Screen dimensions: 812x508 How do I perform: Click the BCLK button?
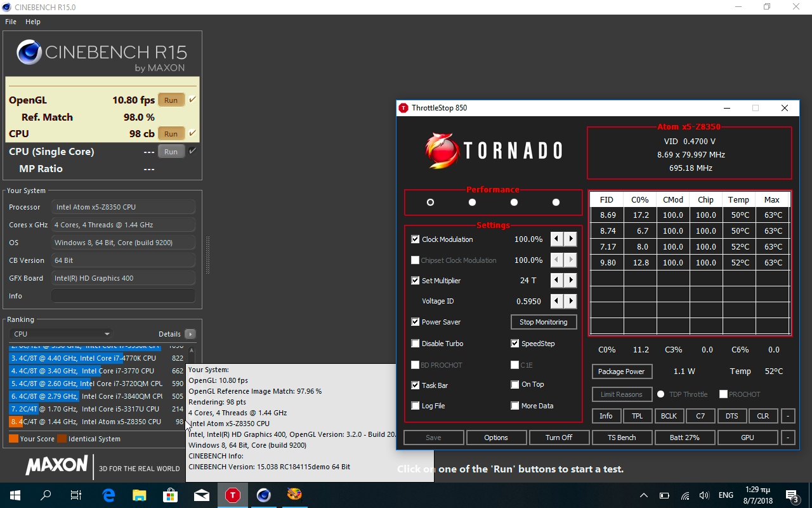click(669, 416)
